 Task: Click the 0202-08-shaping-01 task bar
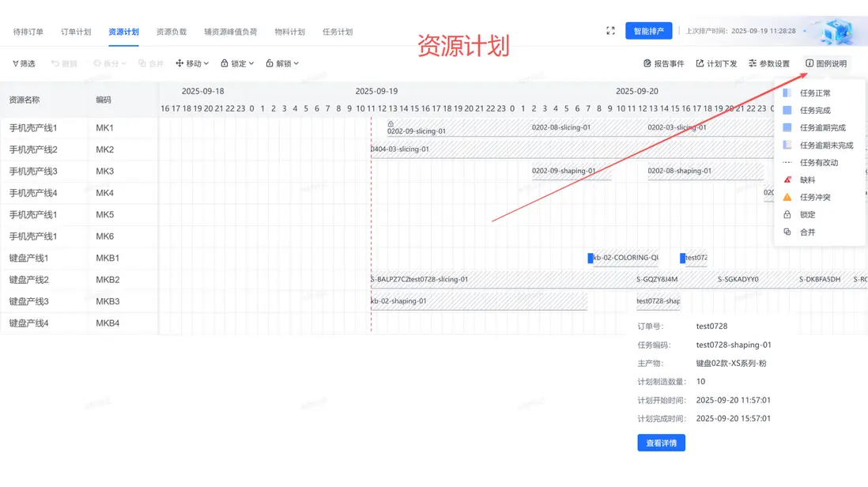point(704,172)
